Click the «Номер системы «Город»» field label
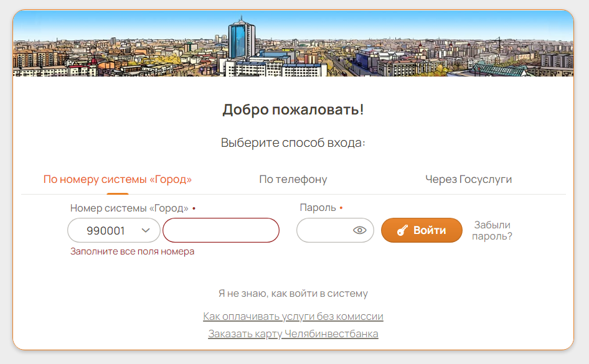The image size is (589, 364). pyautogui.click(x=130, y=208)
